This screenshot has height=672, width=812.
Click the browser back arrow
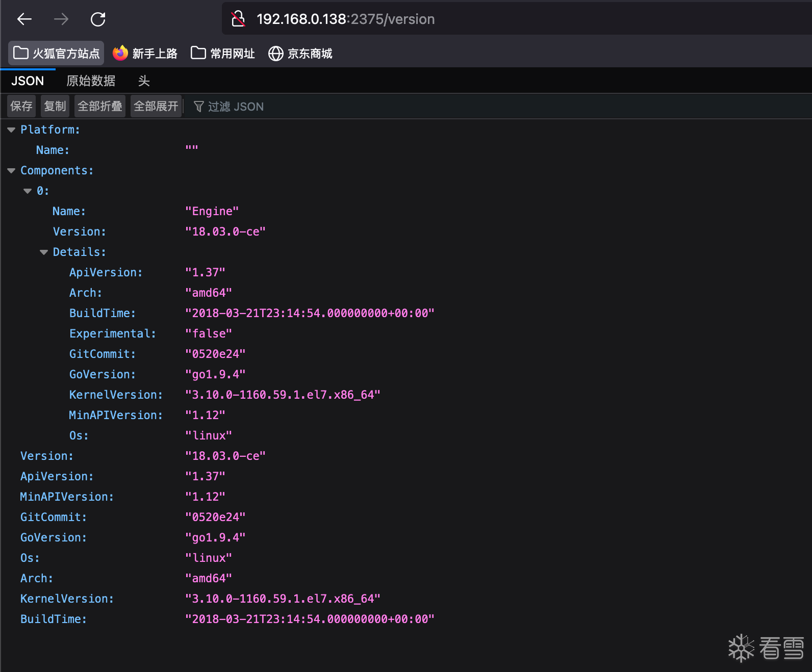click(x=24, y=19)
